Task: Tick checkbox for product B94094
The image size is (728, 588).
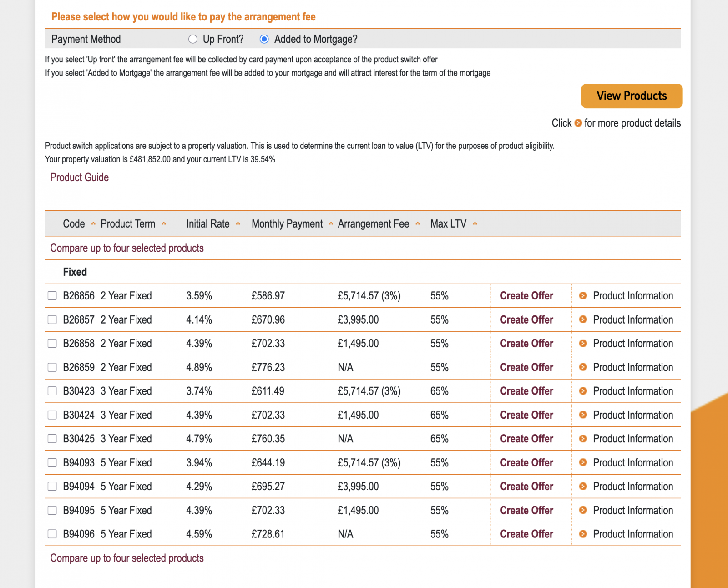Action: pyautogui.click(x=52, y=487)
